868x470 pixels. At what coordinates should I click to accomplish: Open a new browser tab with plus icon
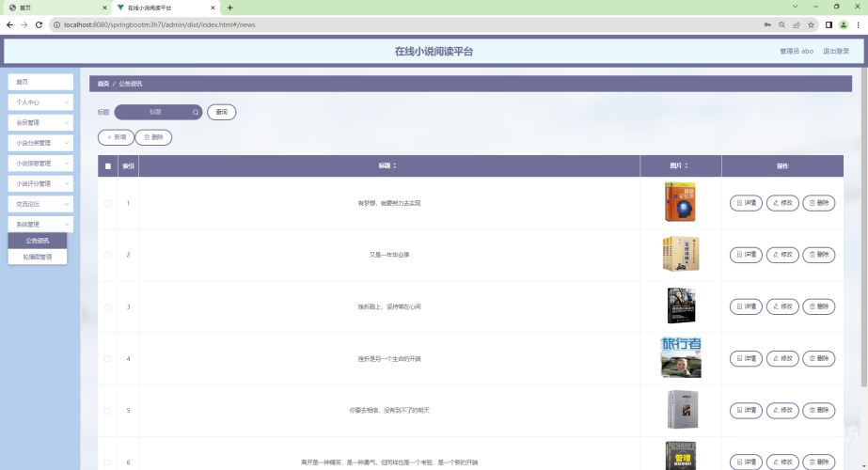(x=229, y=8)
